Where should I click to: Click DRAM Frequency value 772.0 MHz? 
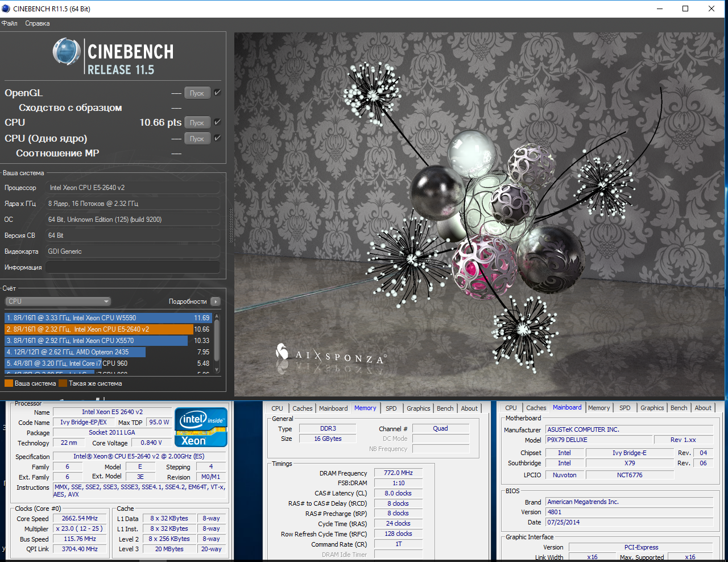pyautogui.click(x=398, y=473)
